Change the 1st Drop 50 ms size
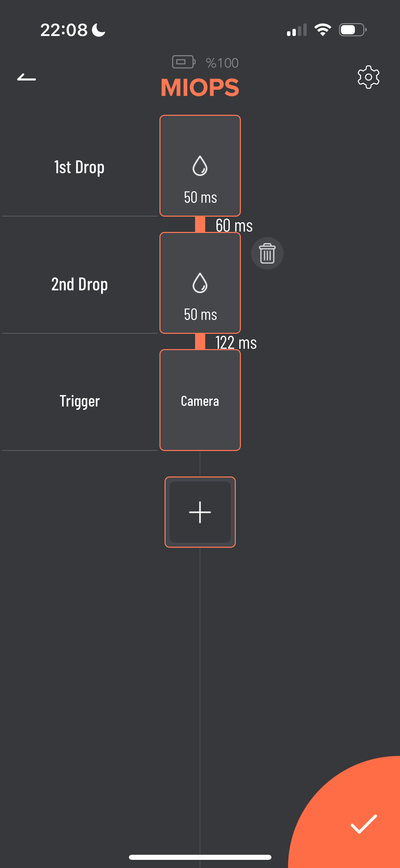Image resolution: width=400 pixels, height=868 pixels. coord(201,197)
